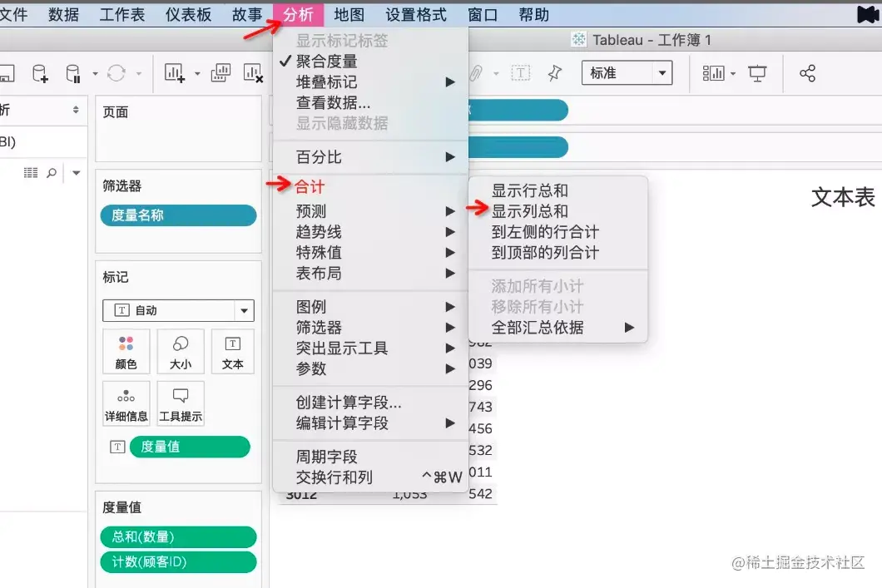The image size is (882, 588).
Task: Click the new worksheet icon
Action: (x=175, y=73)
